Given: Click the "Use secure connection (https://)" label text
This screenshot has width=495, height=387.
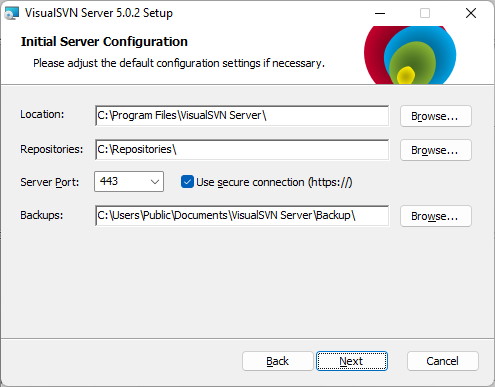Looking at the screenshot, I should 274,182.
